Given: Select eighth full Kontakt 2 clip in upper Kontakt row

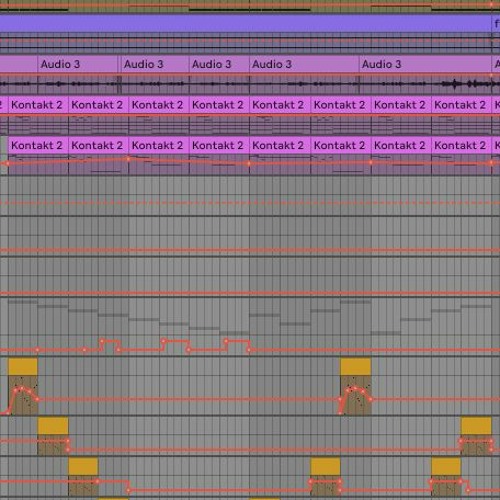Looking at the screenshot, I should 461,105.
